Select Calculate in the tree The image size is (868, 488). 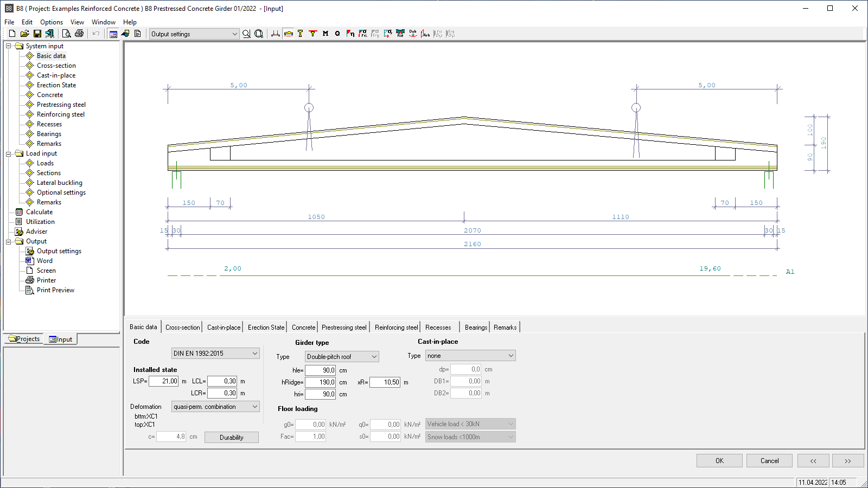39,212
